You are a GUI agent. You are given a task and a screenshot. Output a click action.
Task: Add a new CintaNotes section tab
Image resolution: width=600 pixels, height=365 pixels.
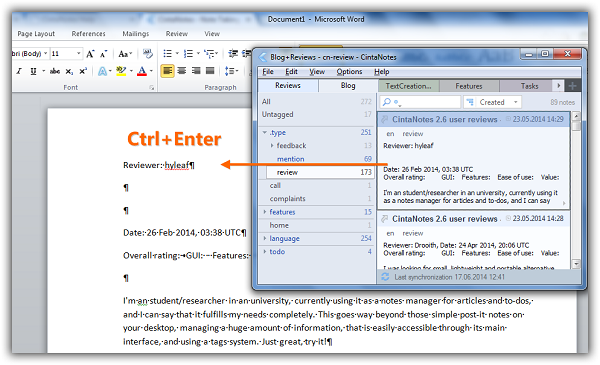573,86
